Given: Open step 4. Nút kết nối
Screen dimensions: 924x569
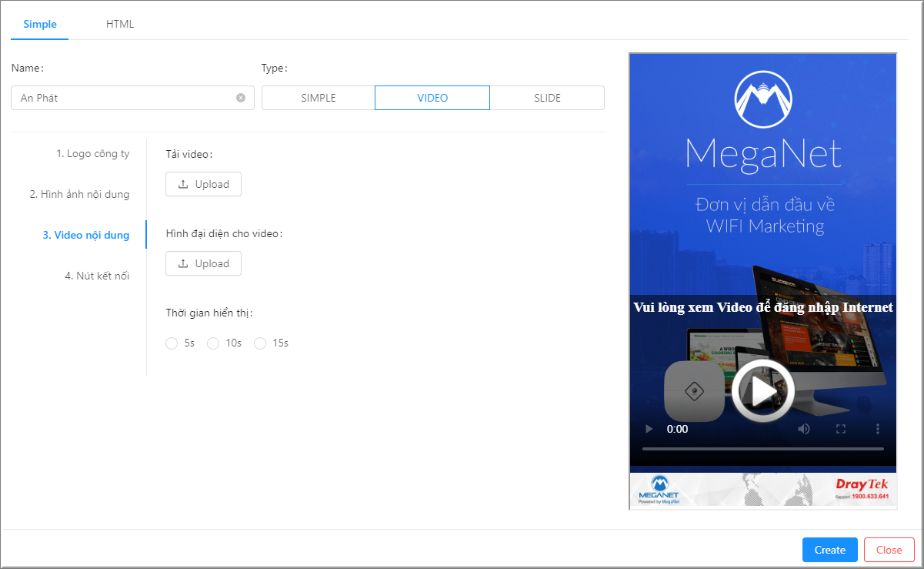Looking at the screenshot, I should coord(97,276).
